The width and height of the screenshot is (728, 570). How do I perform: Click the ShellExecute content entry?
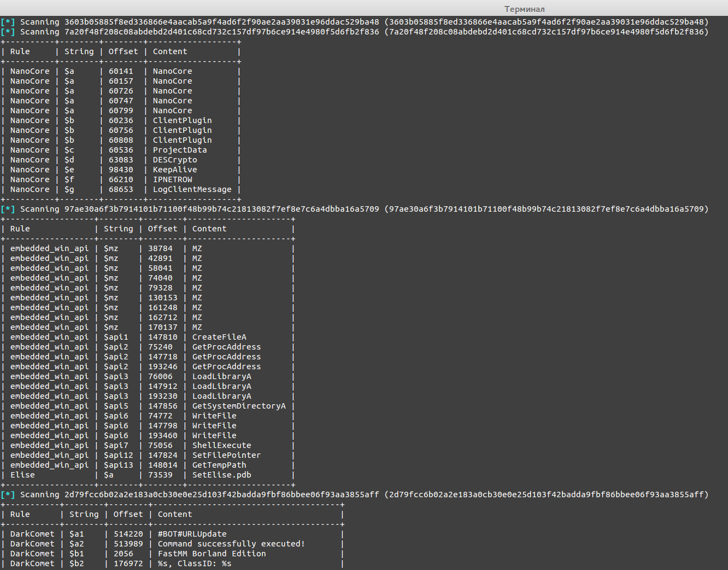point(222,445)
